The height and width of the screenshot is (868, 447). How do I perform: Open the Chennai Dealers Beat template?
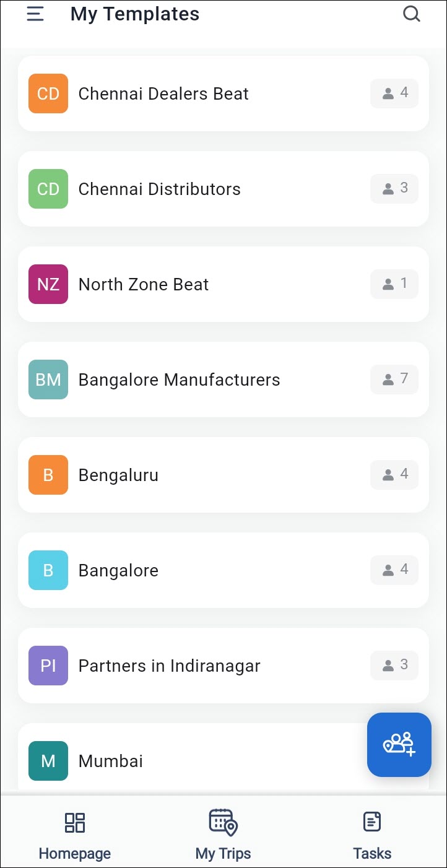(223, 93)
